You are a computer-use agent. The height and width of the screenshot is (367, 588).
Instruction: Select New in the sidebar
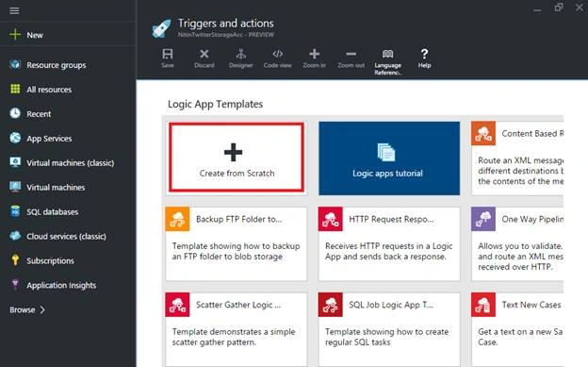point(35,35)
